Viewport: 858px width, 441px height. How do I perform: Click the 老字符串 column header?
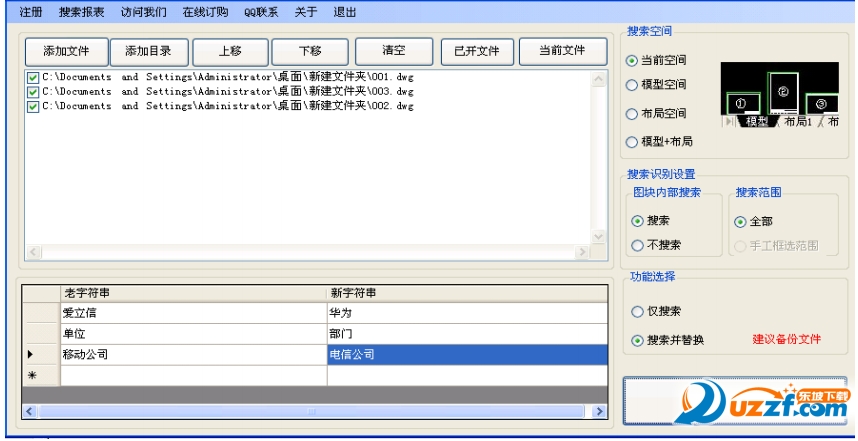click(x=194, y=293)
